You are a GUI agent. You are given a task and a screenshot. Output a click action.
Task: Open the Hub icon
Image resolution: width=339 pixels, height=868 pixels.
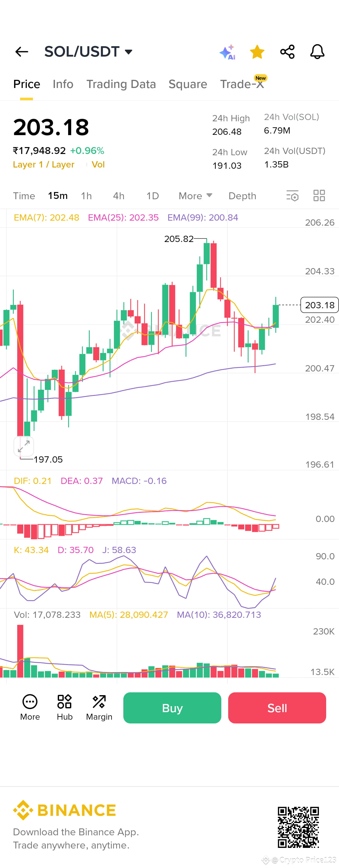click(x=65, y=707)
